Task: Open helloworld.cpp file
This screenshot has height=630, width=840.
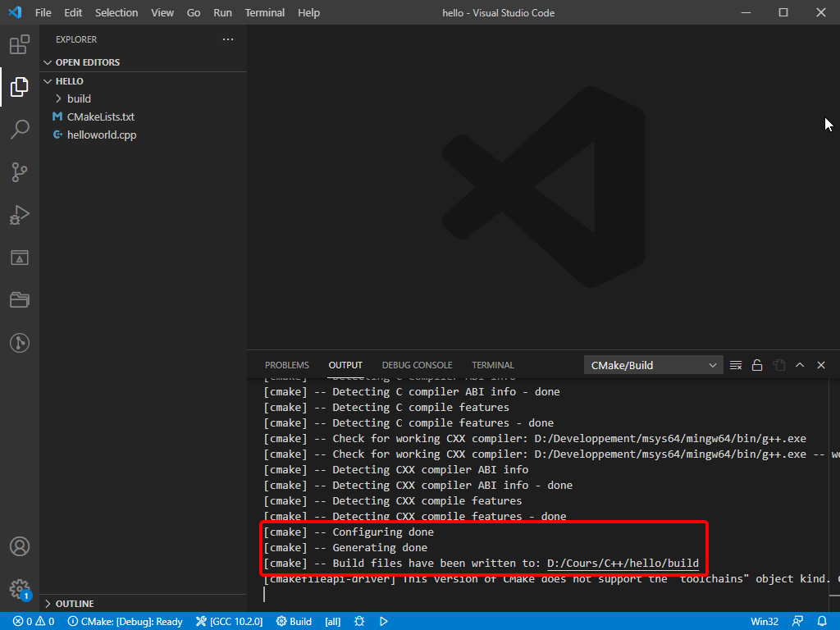Action: [144, 135]
